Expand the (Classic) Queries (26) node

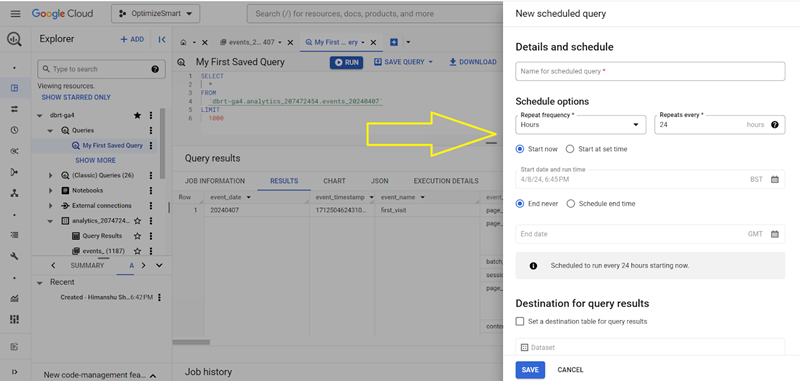pyautogui.click(x=51, y=175)
